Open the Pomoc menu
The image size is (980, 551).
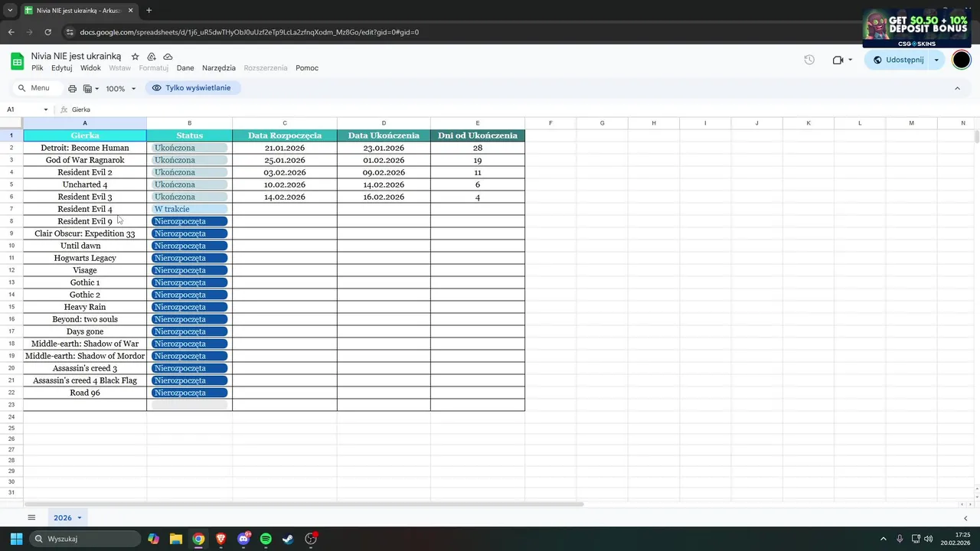[307, 68]
